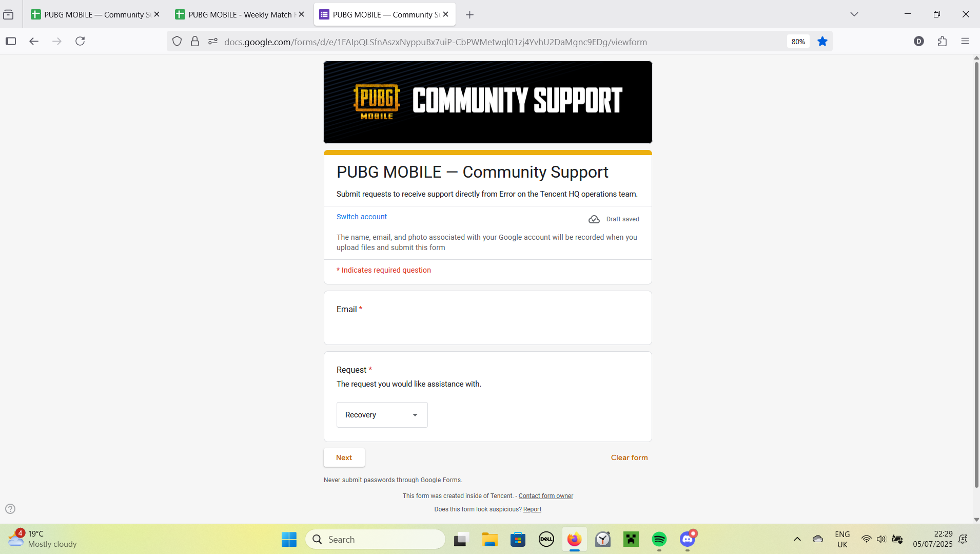Click the Switch account link

coord(362,217)
